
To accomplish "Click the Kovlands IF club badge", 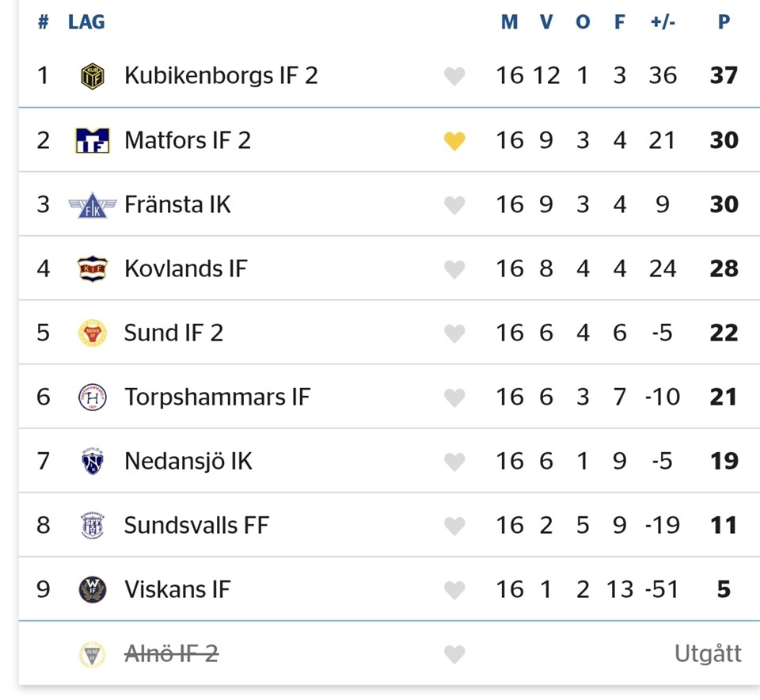I will (x=93, y=269).
